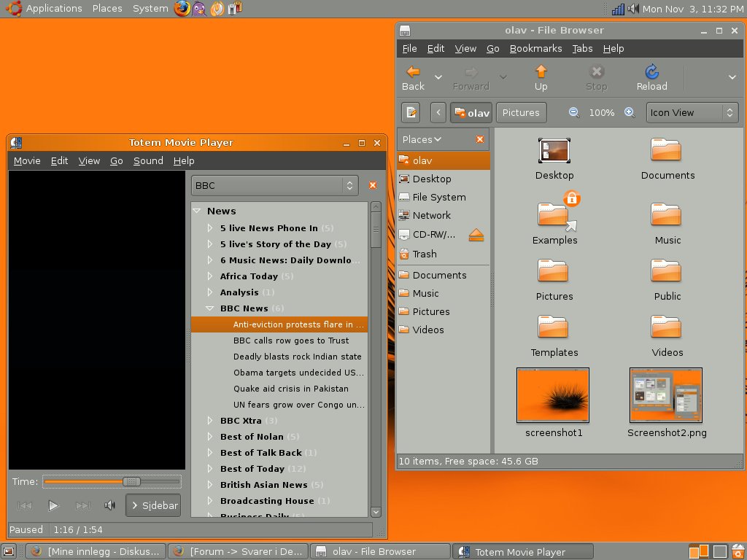Image resolution: width=747 pixels, height=560 pixels.
Task: Open the Documents folder icon in main pane
Action: pos(665,150)
